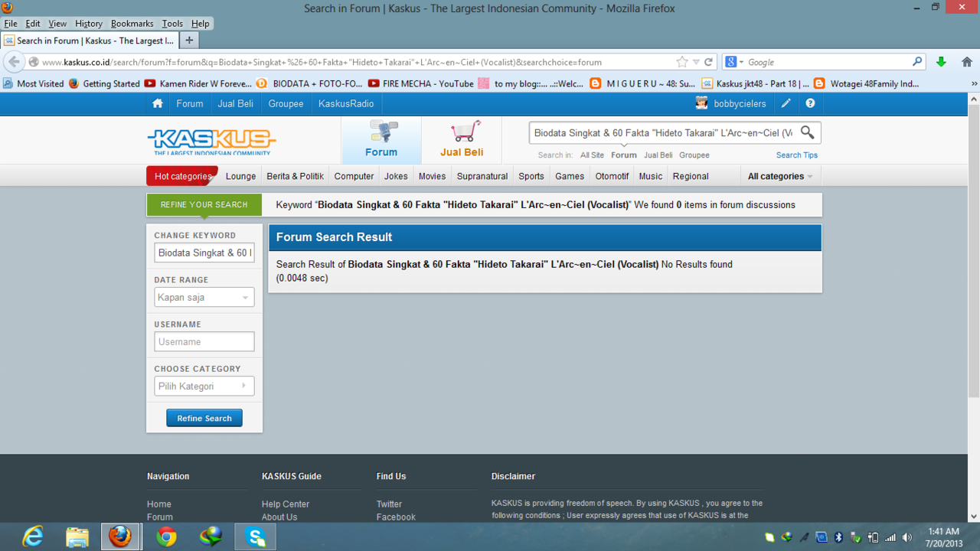Search in Groupee option

tap(694, 155)
